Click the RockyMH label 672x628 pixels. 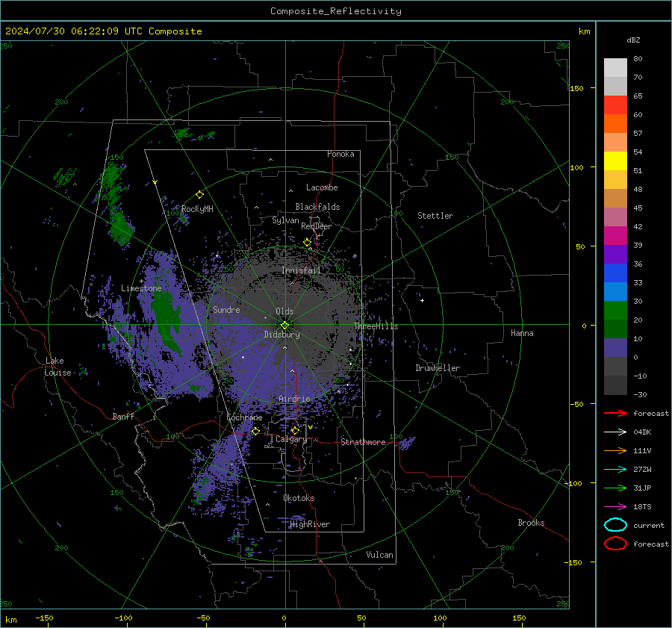[197, 209]
